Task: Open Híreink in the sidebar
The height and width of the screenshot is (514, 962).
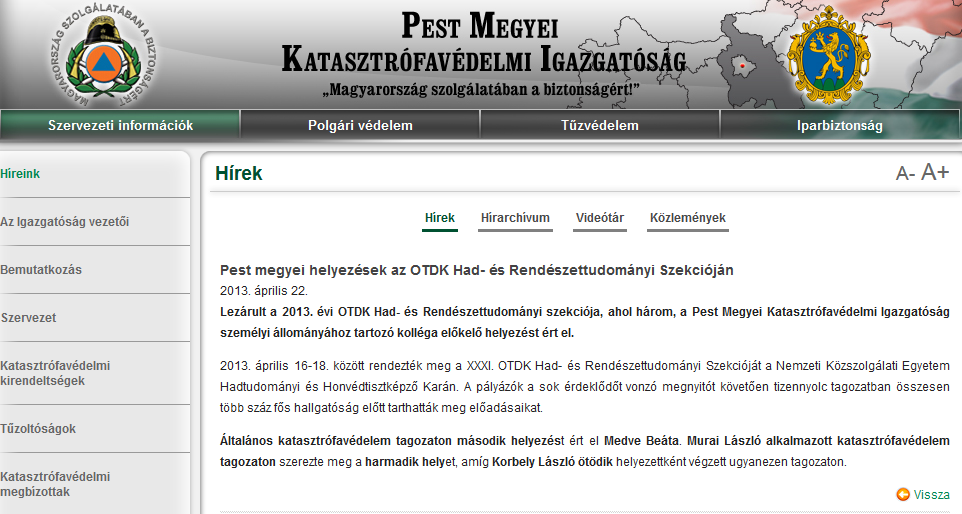Action: point(20,174)
